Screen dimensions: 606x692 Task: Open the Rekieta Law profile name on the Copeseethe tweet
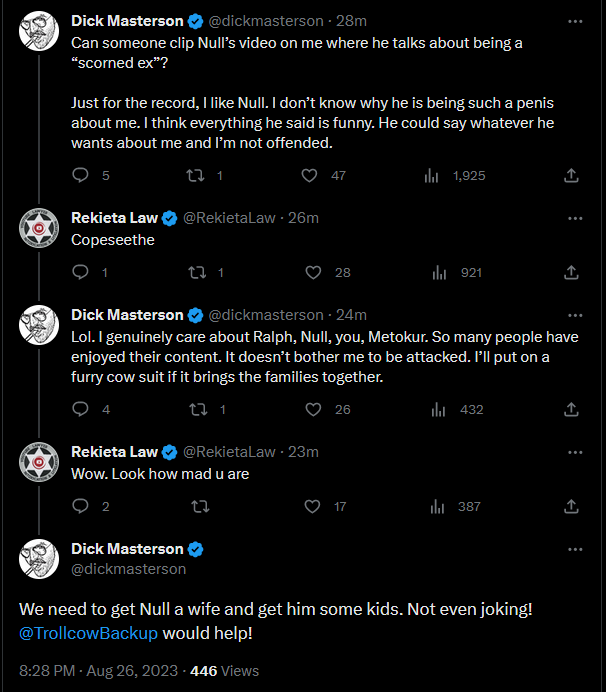pos(116,217)
